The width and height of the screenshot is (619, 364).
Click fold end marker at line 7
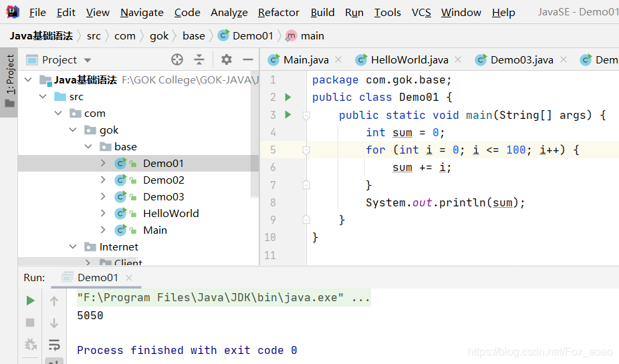coord(306,184)
